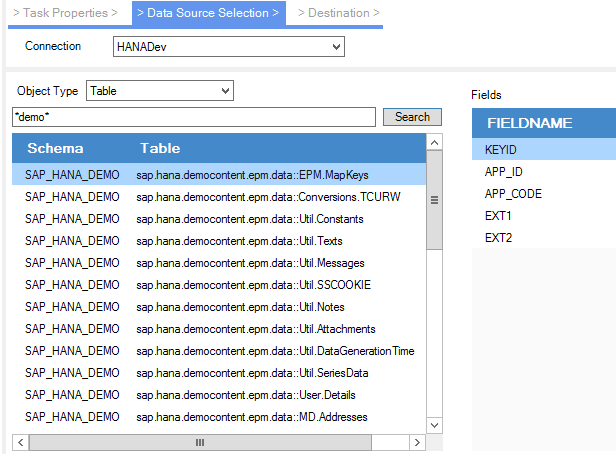Viewport: 616px width, 454px height.
Task: Click the *demo* search text field
Action: coord(194,117)
